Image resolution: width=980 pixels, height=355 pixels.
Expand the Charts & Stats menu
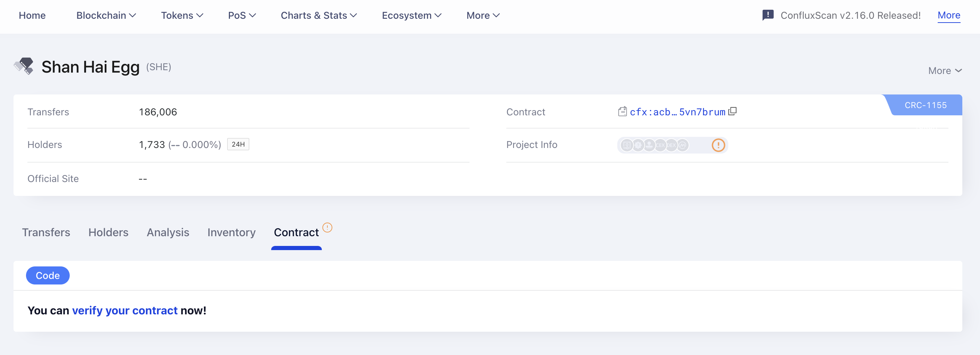coord(318,15)
